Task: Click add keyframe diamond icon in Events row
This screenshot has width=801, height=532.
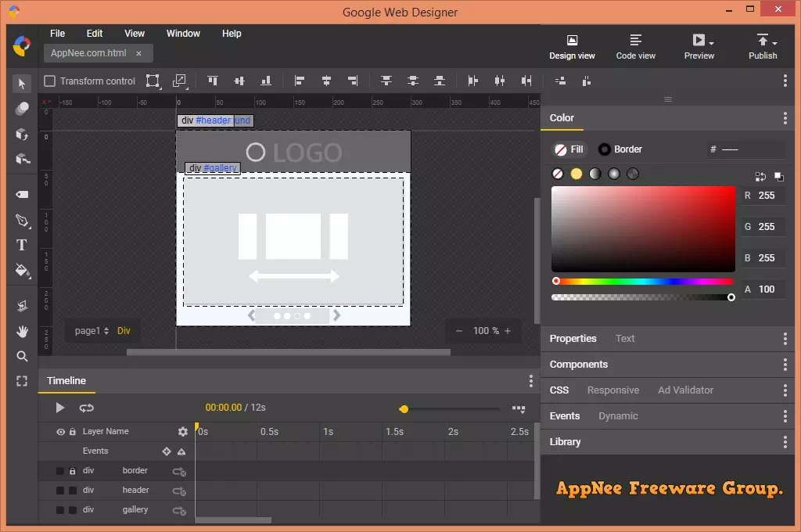Action: tap(167, 451)
